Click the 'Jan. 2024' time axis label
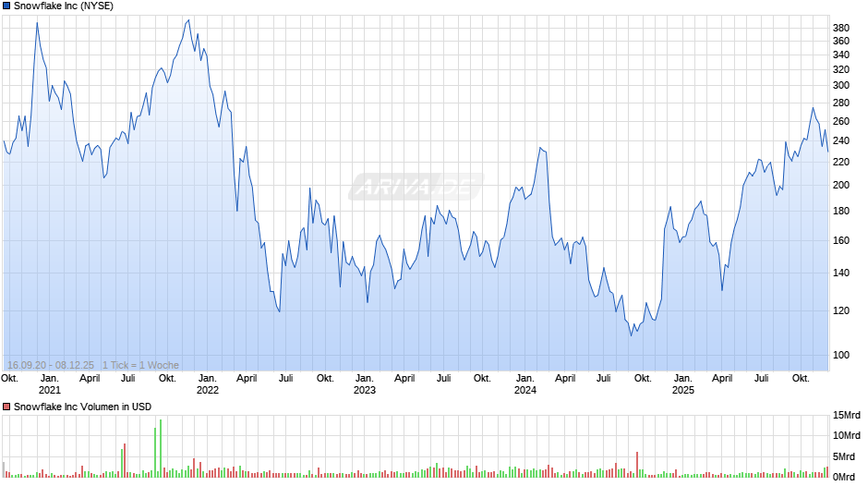The height and width of the screenshot is (486, 868). point(524,384)
